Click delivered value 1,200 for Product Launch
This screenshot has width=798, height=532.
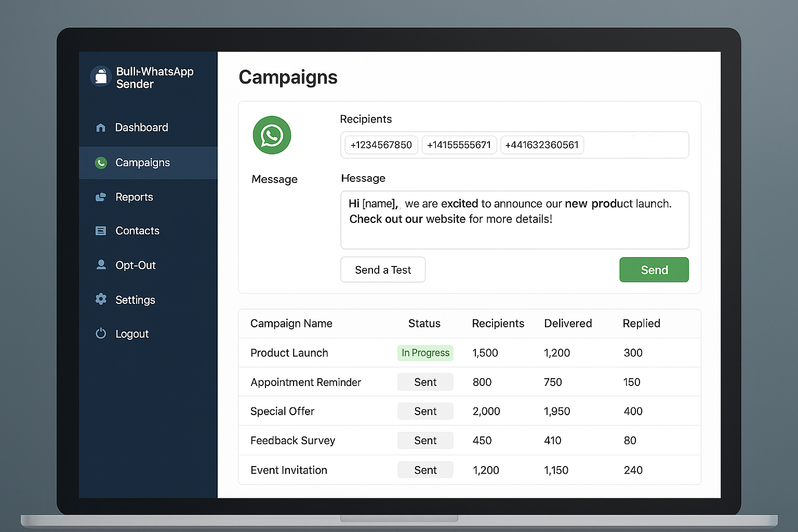point(557,353)
